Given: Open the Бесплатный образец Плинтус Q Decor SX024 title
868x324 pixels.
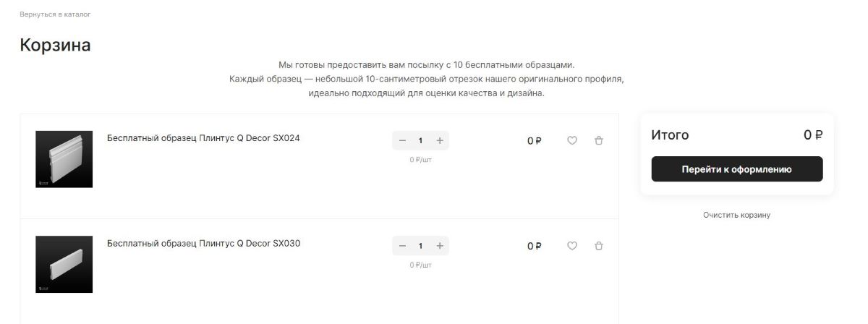Looking at the screenshot, I should point(203,138).
